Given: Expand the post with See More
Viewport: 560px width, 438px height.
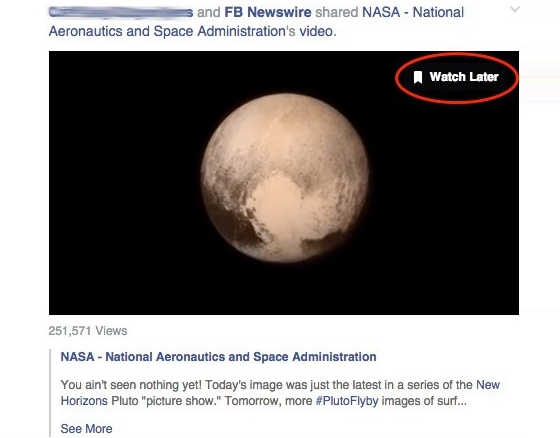Looking at the screenshot, I should pyautogui.click(x=86, y=429).
